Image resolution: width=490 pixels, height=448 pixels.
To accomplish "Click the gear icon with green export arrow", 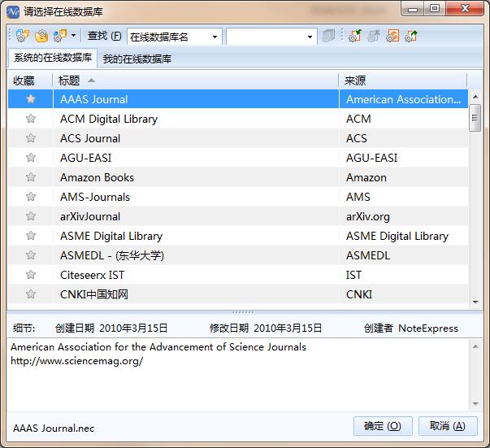I will click(411, 36).
